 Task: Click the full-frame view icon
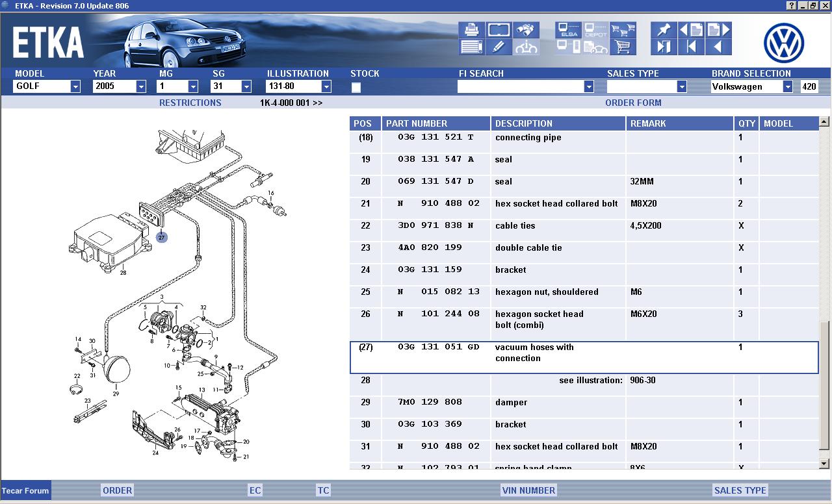(x=499, y=30)
